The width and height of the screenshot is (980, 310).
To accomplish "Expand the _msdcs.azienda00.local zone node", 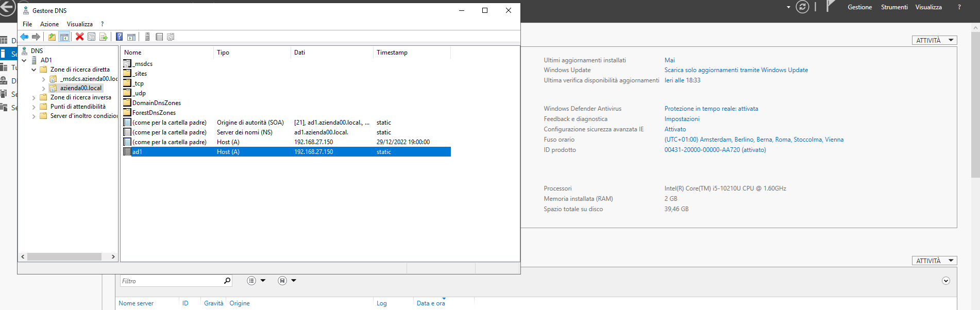I will coord(44,79).
